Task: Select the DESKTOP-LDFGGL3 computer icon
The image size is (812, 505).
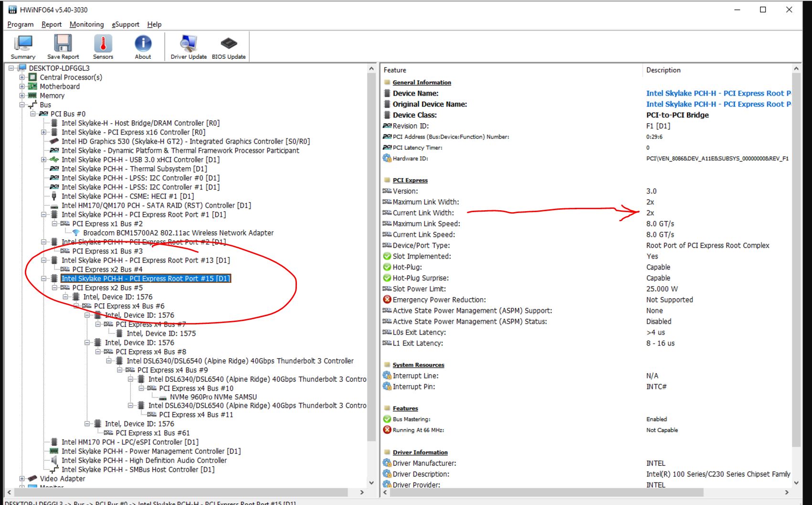Action: coord(21,68)
